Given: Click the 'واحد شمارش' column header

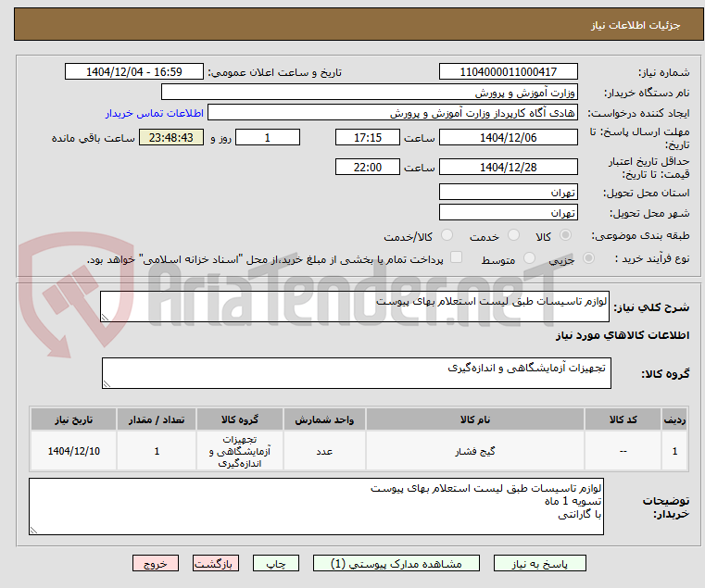Looking at the screenshot, I should point(324,419).
